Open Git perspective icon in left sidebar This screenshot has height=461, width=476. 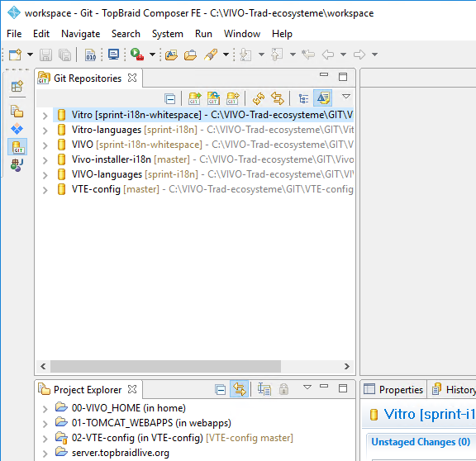[17, 147]
